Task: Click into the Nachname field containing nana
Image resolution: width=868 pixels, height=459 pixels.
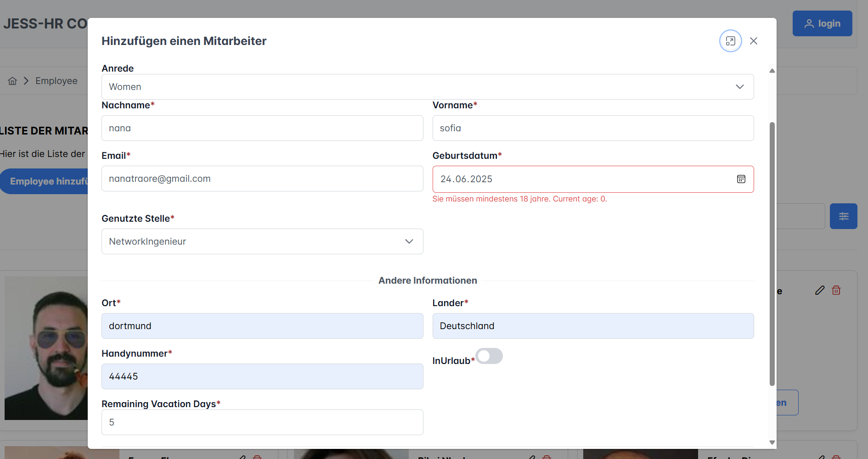Action: [262, 128]
